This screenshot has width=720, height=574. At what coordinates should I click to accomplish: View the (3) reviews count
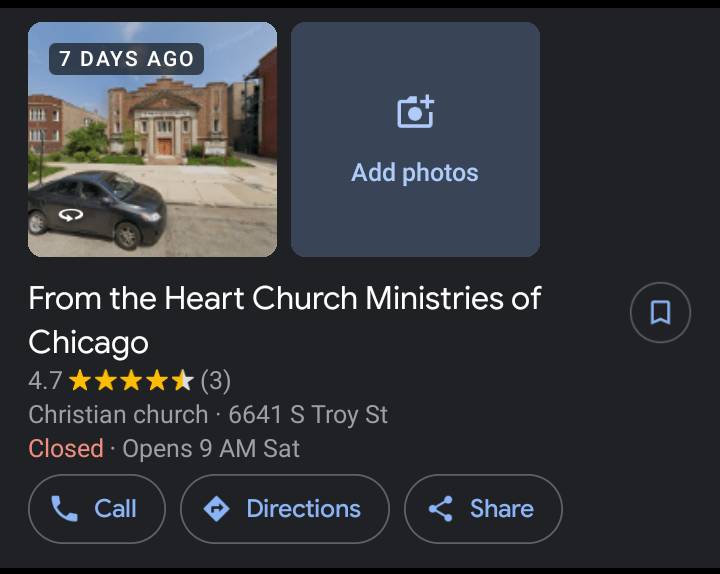point(216,381)
